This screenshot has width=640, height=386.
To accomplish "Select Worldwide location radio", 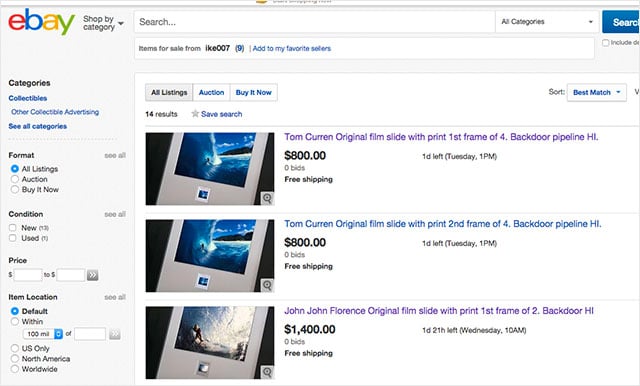I will 15,369.
